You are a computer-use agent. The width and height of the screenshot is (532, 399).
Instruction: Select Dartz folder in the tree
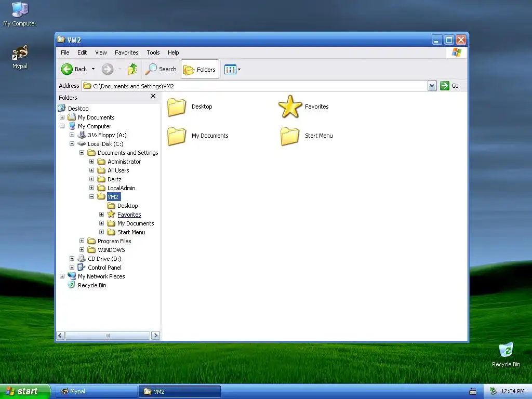114,179
